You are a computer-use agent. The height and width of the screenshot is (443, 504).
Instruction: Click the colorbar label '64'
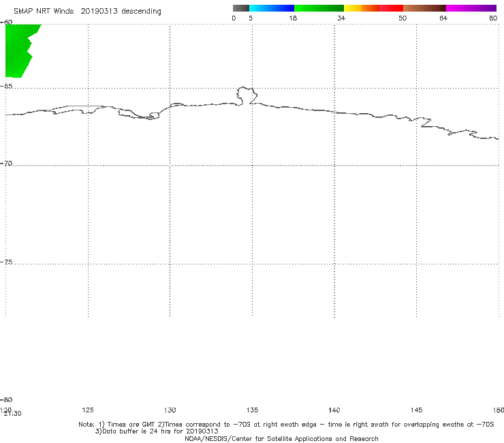443,18
